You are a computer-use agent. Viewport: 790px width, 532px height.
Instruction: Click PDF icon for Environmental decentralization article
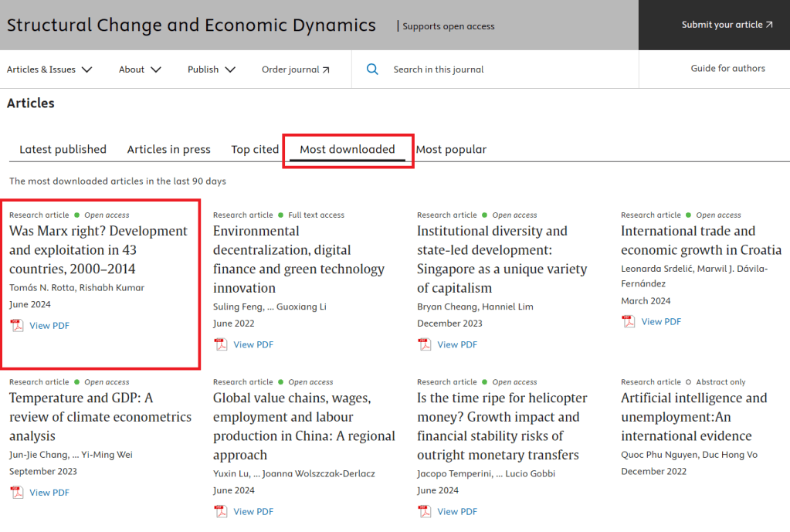click(x=221, y=344)
